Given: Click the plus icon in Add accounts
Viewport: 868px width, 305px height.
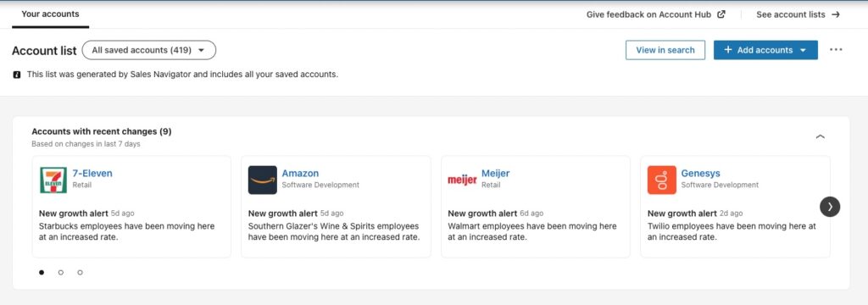Looking at the screenshot, I should (728, 50).
